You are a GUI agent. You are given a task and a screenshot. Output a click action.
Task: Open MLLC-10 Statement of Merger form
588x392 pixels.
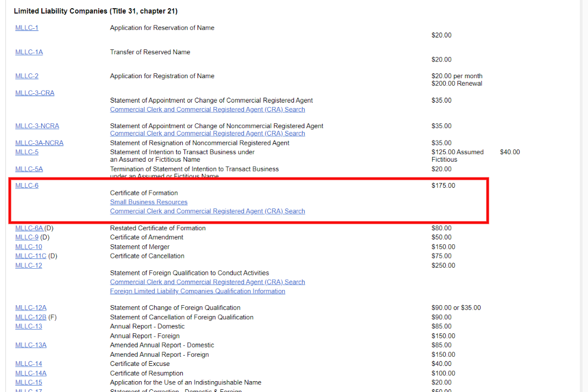click(x=28, y=247)
